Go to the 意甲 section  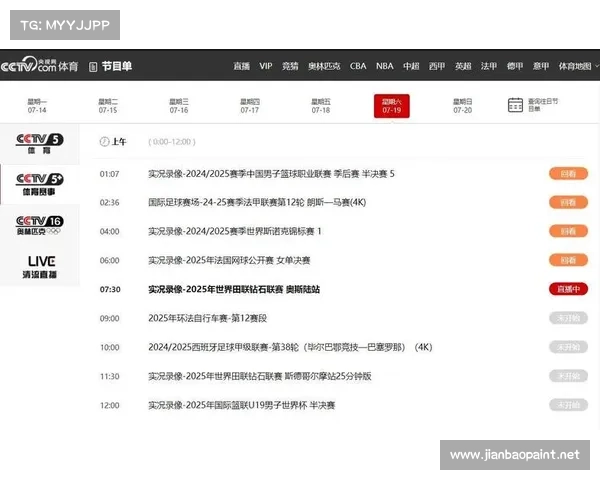(541, 66)
